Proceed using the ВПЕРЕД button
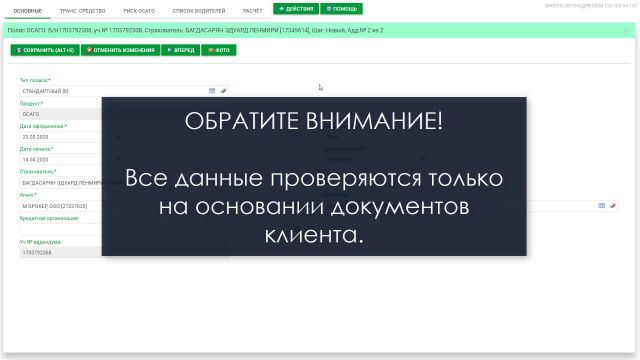The image size is (640, 360). point(180,50)
